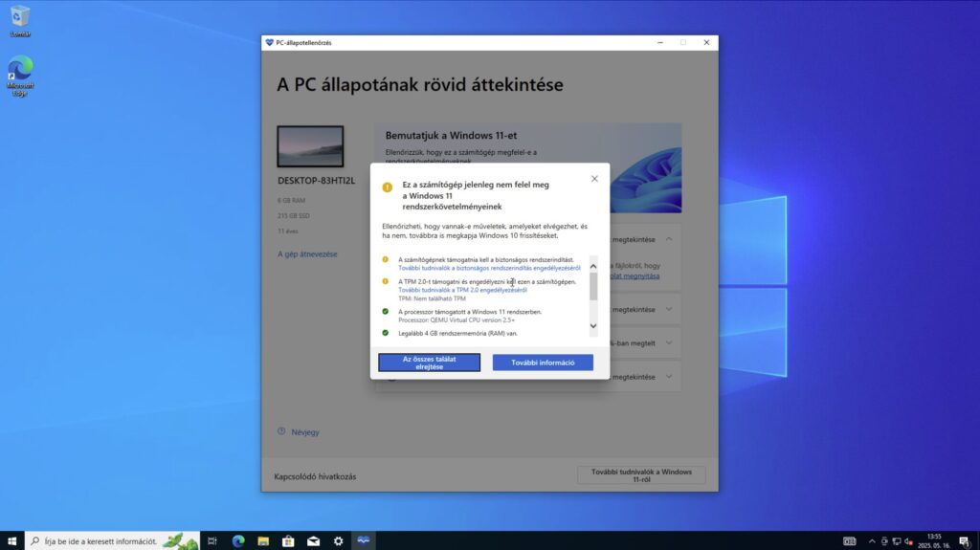Minimize the PC Health Check window
Image resolution: width=980 pixels, height=550 pixels.
tap(660, 42)
